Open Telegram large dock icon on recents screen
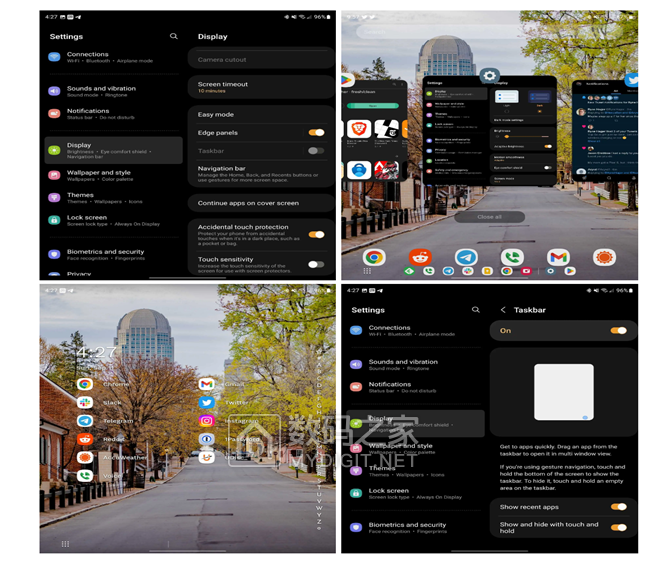Viewport: 649px width, 562px height. 466,257
